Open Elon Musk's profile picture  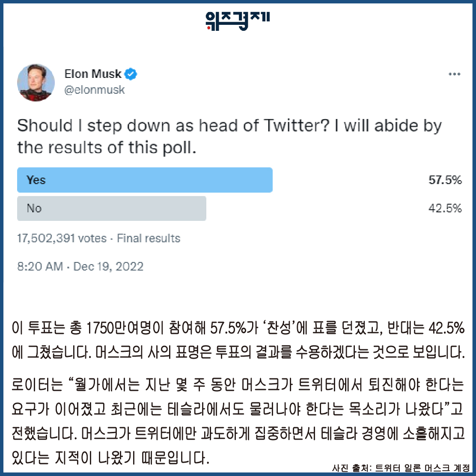(36, 83)
